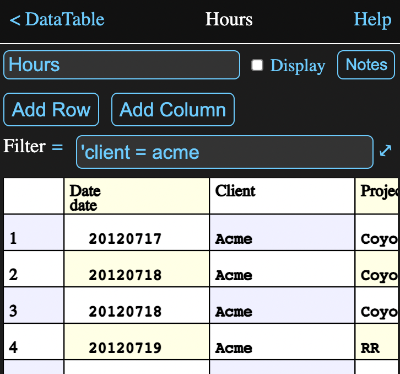Select row number 2
The image size is (400, 374).
(33, 269)
